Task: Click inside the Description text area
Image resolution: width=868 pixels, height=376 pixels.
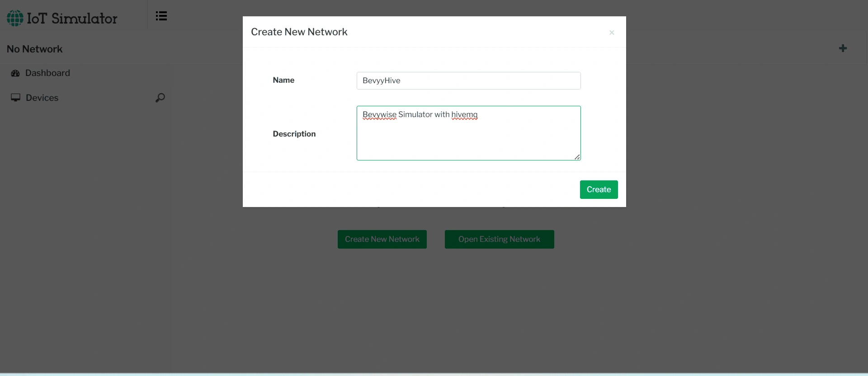Action: coord(468,133)
